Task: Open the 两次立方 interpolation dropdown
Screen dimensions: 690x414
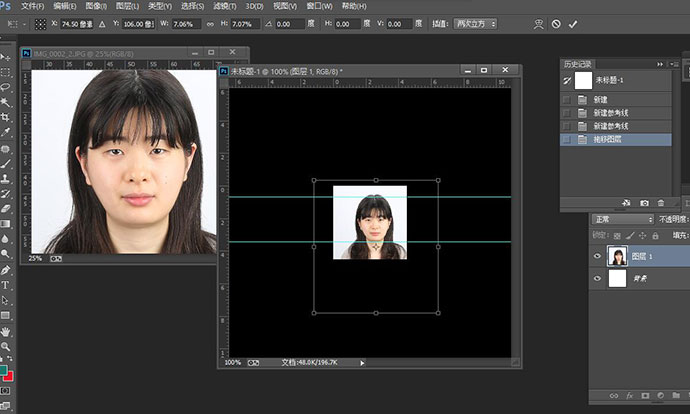Action: pyautogui.click(x=475, y=23)
